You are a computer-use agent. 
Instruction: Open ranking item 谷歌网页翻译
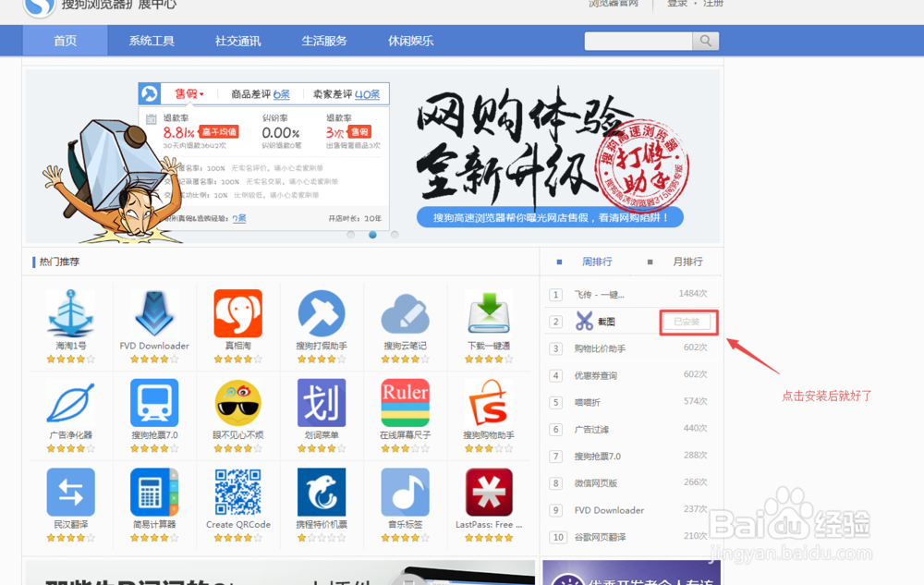(600, 537)
